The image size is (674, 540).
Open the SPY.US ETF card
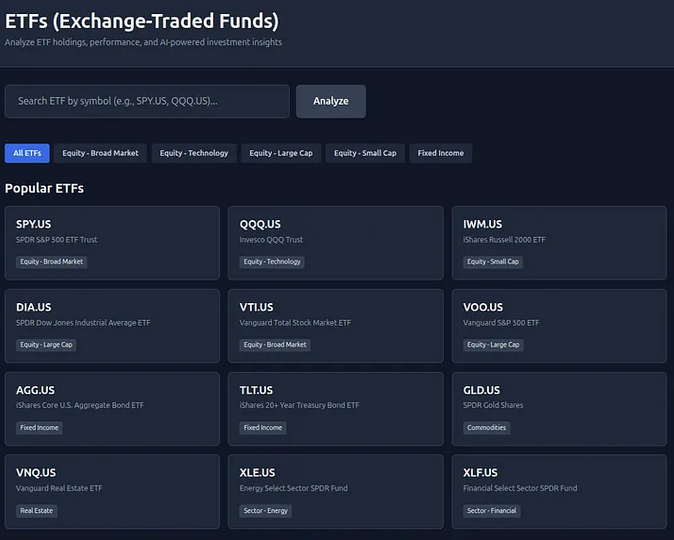tap(112, 242)
